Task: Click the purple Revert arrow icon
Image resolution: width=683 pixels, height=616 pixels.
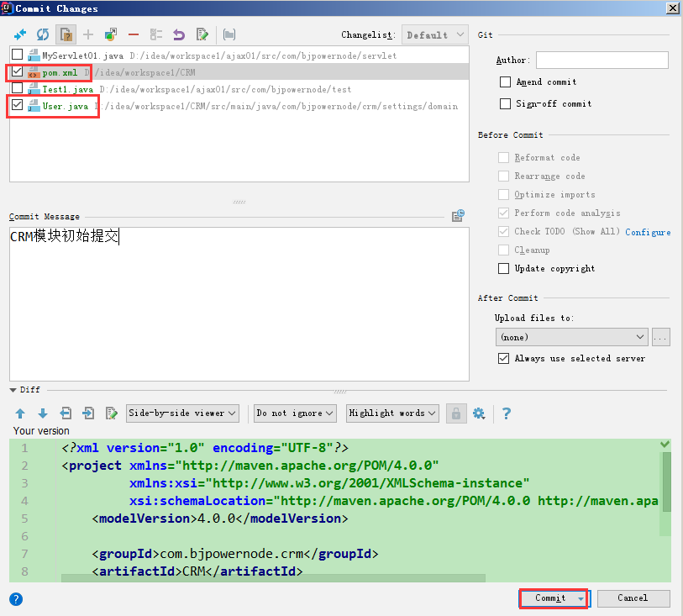Action: (179, 34)
